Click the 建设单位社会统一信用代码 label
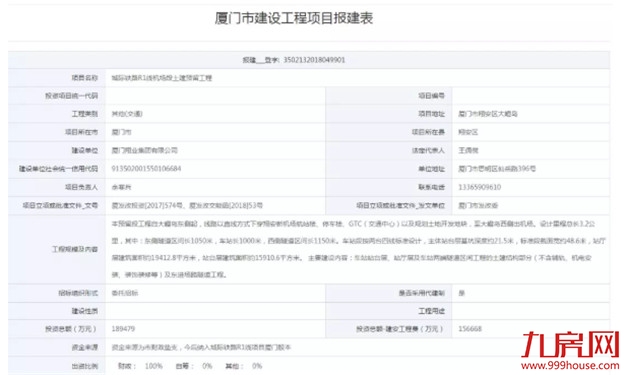Screen dimensions: 625x375 coord(58,169)
